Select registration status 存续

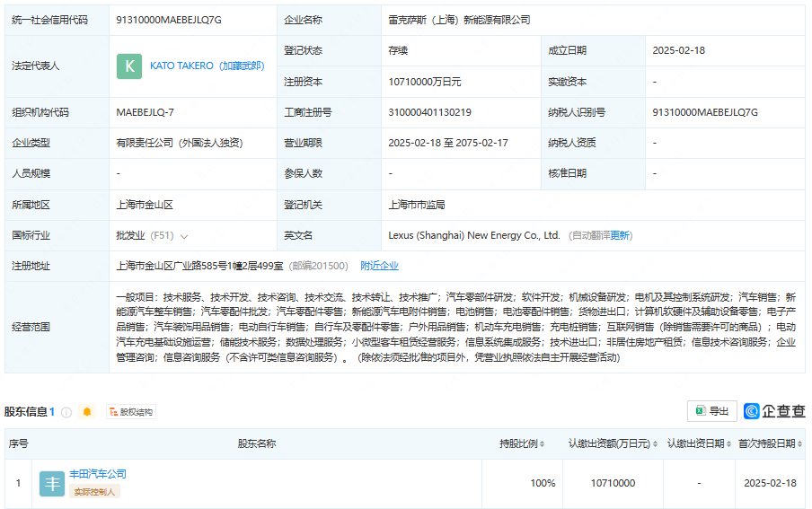pos(398,50)
